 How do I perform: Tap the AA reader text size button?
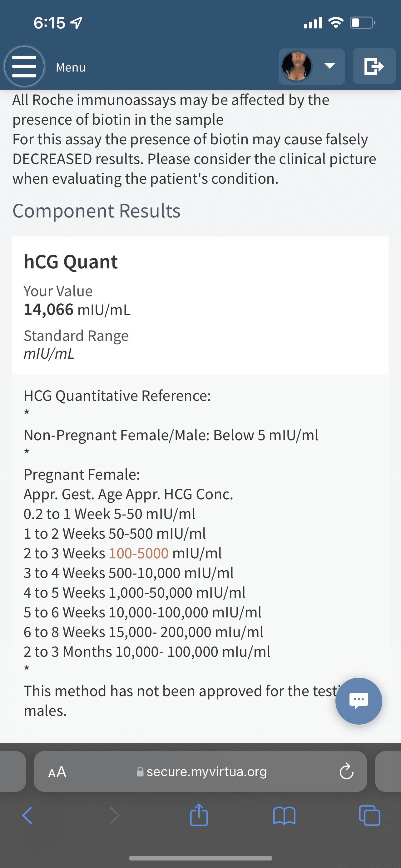[57, 772]
